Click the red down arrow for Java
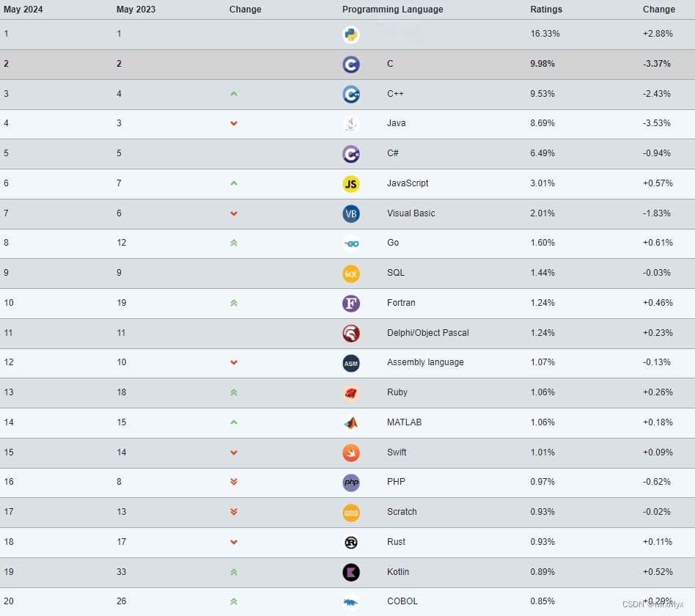695x616 pixels. coord(234,123)
